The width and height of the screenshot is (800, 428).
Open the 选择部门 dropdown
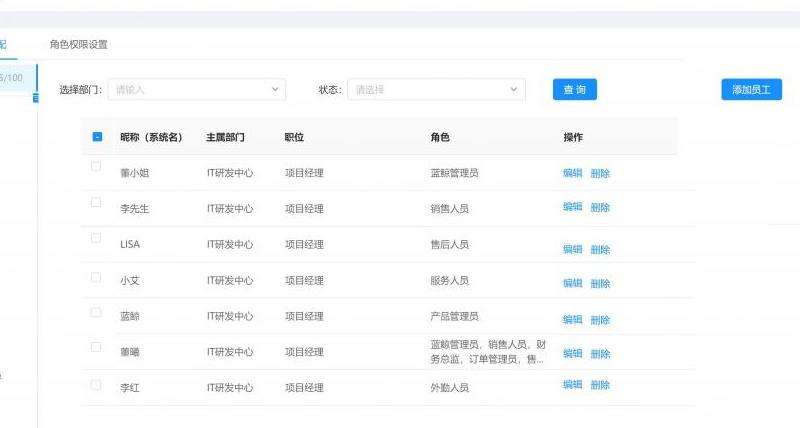point(196,89)
